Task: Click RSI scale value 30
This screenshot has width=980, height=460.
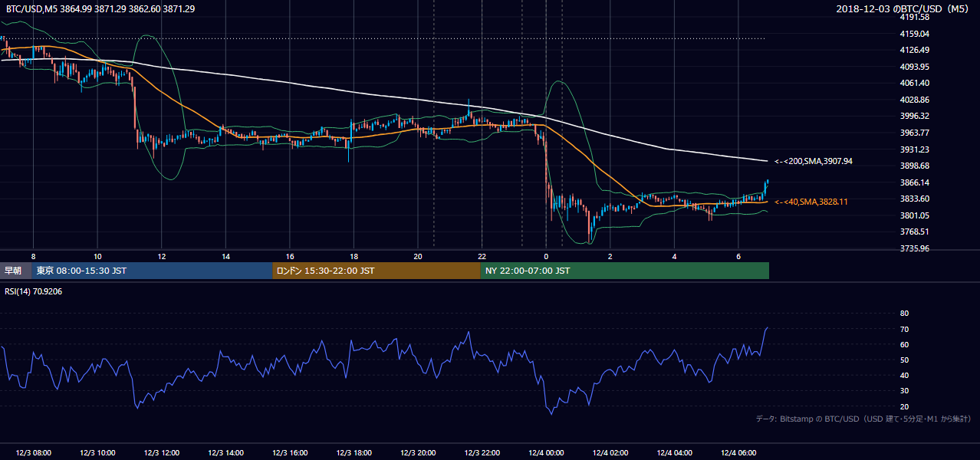Action: point(904,391)
